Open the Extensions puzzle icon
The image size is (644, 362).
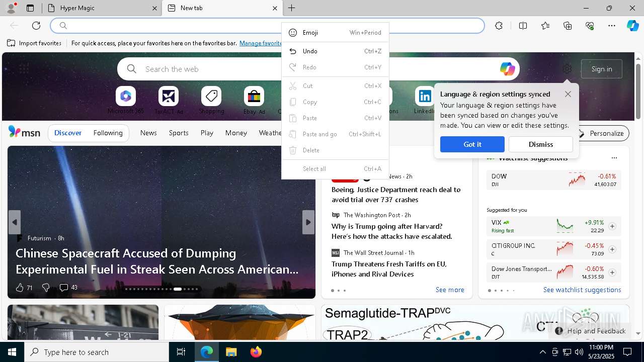499,26
